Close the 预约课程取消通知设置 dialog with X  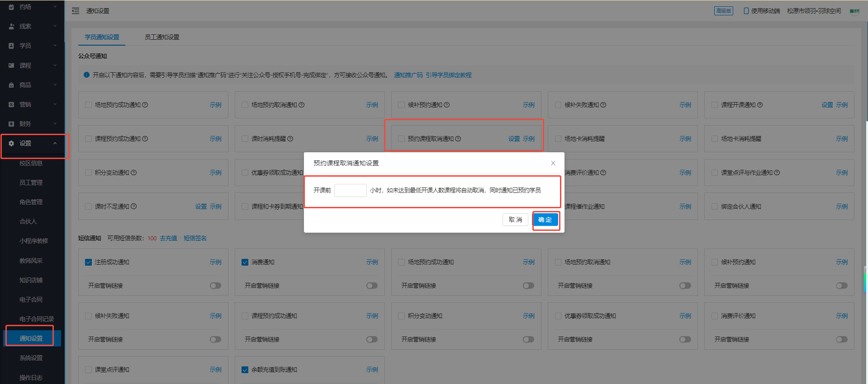point(553,163)
